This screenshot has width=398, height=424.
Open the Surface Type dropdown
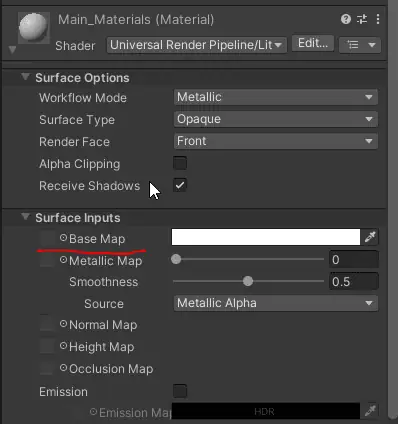click(x=276, y=119)
